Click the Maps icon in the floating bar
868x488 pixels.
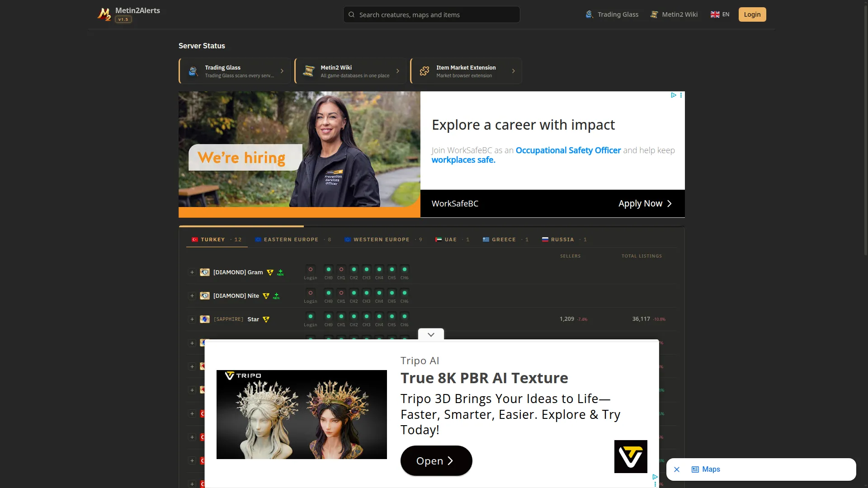click(695, 469)
